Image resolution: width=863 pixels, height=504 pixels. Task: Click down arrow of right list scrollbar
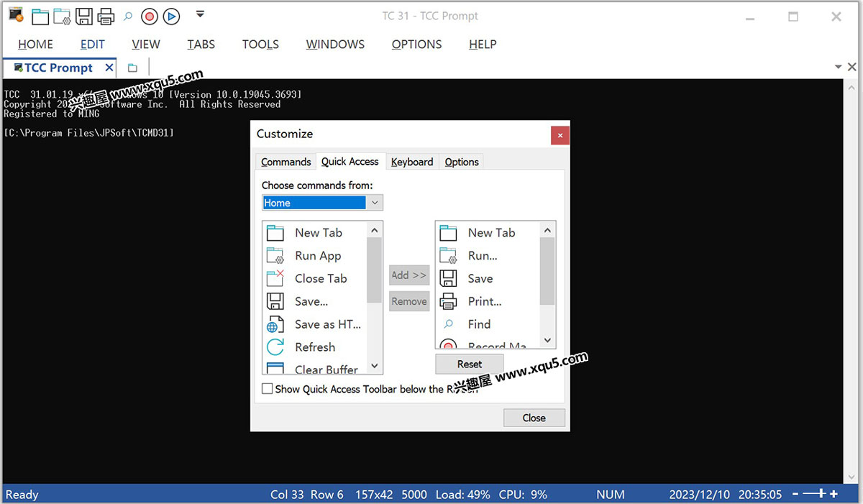[x=547, y=340]
